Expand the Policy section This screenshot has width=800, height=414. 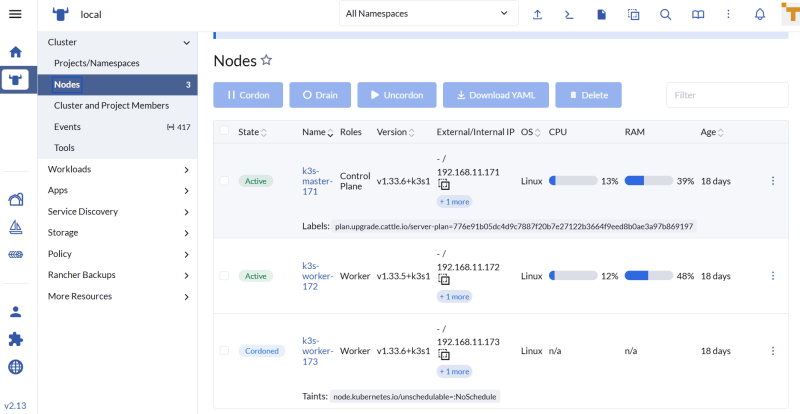187,255
